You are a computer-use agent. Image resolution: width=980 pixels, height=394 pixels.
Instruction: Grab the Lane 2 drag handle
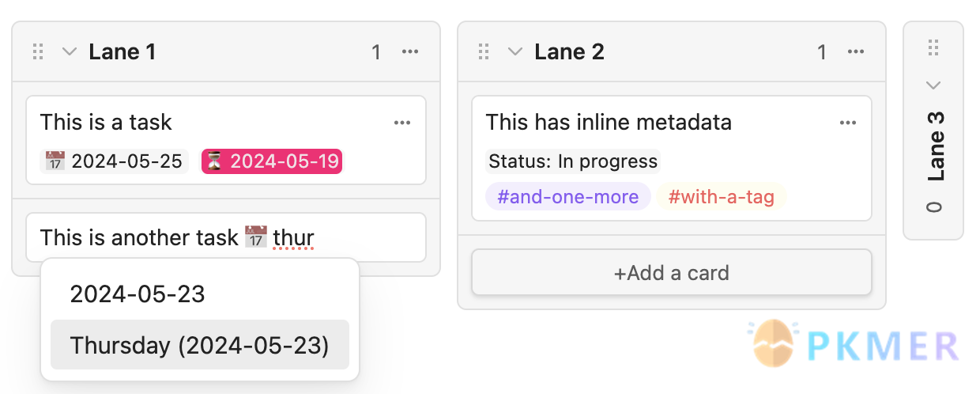coord(484,52)
